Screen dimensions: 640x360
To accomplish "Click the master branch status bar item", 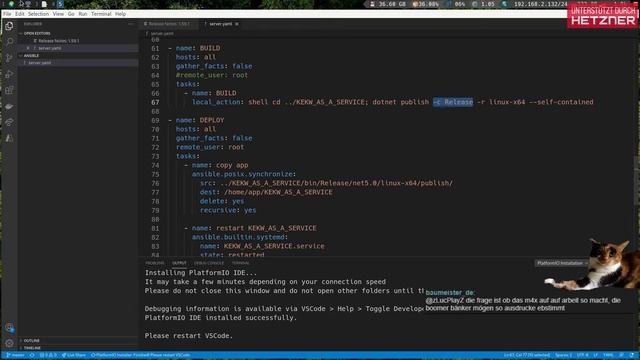I will [15, 356].
